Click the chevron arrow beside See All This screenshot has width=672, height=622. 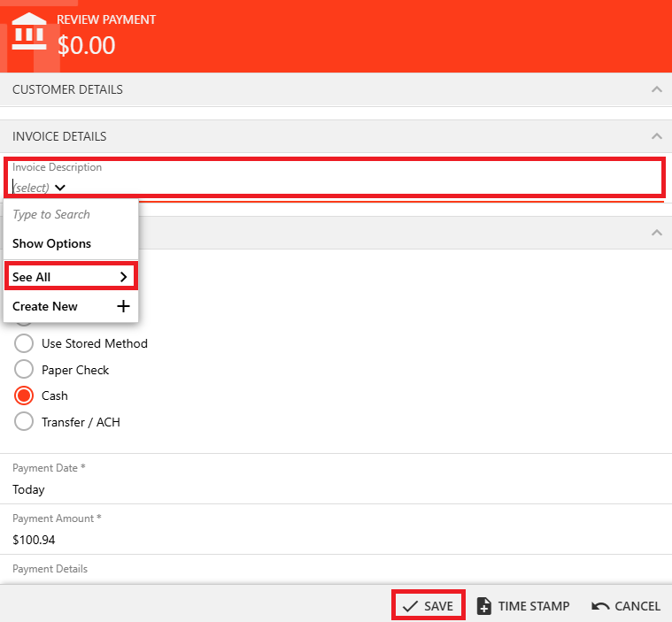coord(123,277)
